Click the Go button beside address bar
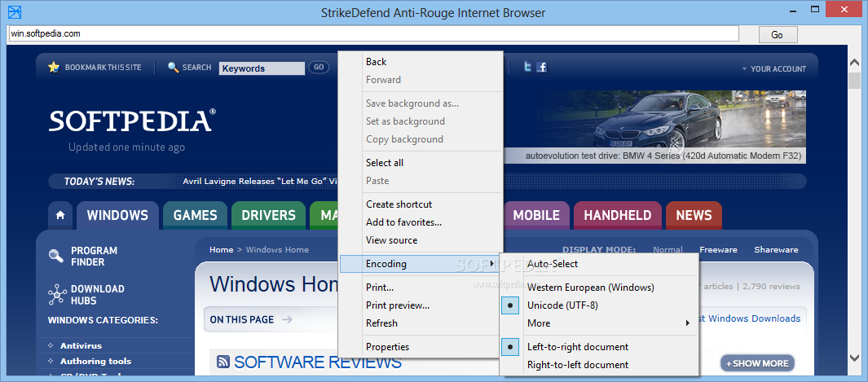 pyautogui.click(x=778, y=34)
